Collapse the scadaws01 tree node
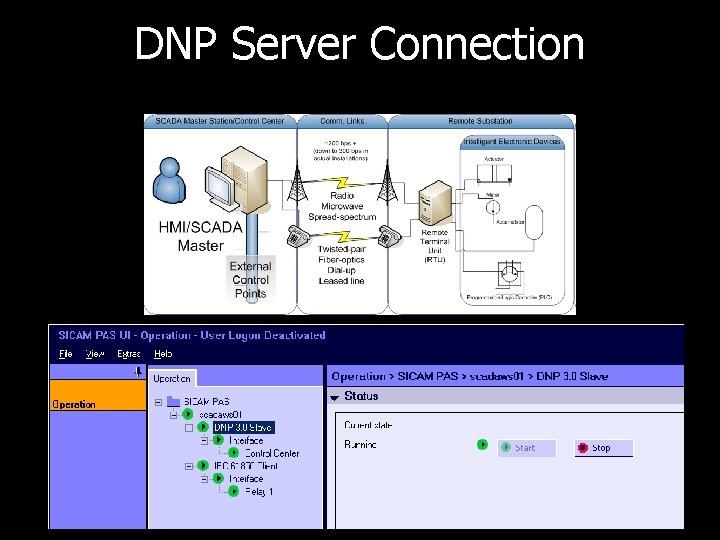Screen dimensions: 720x540 174,415
